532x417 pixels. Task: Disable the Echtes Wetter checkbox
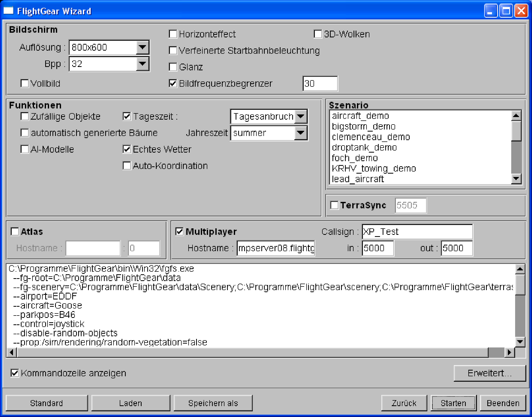[x=127, y=149]
